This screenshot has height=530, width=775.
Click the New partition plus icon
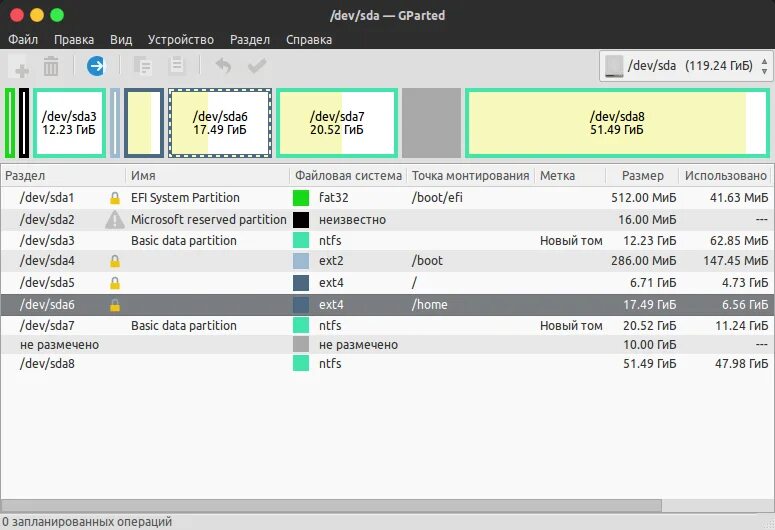click(x=21, y=66)
